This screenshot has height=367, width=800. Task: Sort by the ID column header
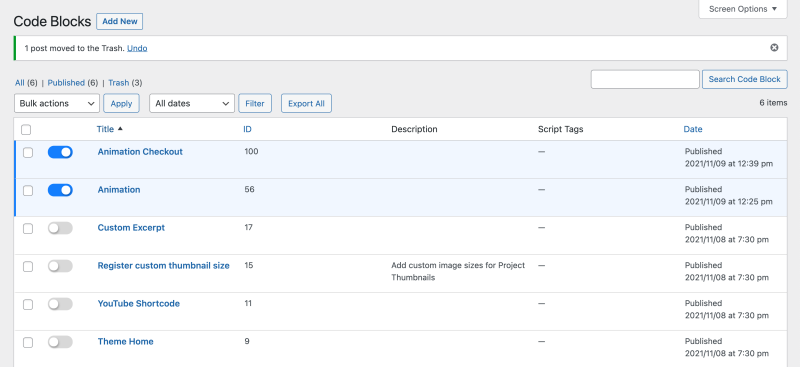pos(247,129)
